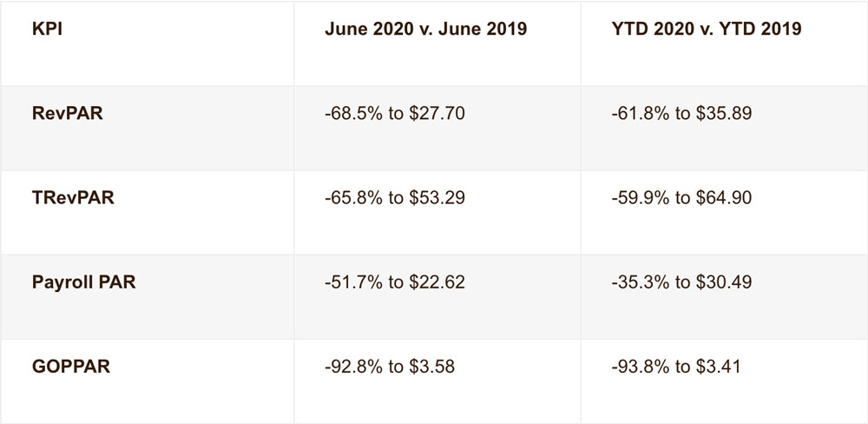Click the GOPPAR row label
This screenshot has height=424, width=868.
click(69, 366)
